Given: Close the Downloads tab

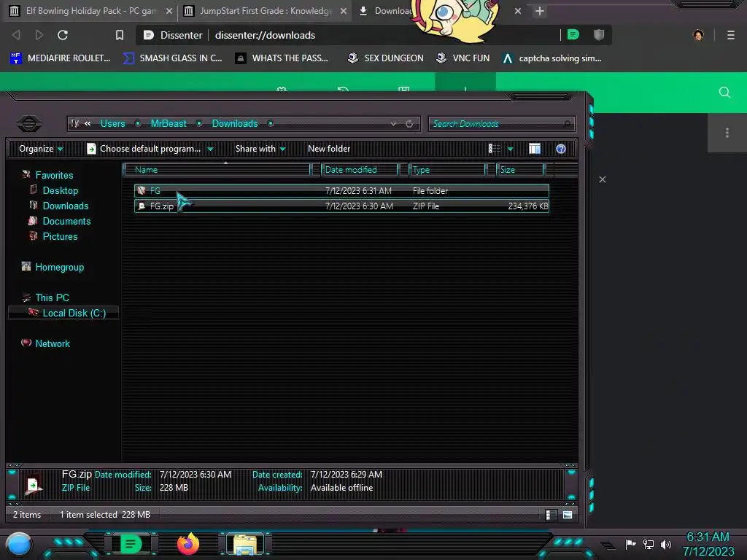Looking at the screenshot, I should pos(518,11).
